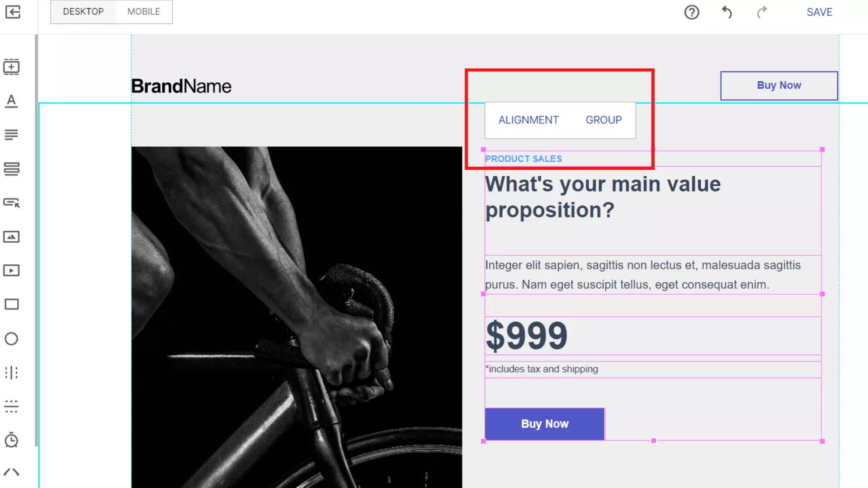Save the project

pyautogui.click(x=819, y=12)
